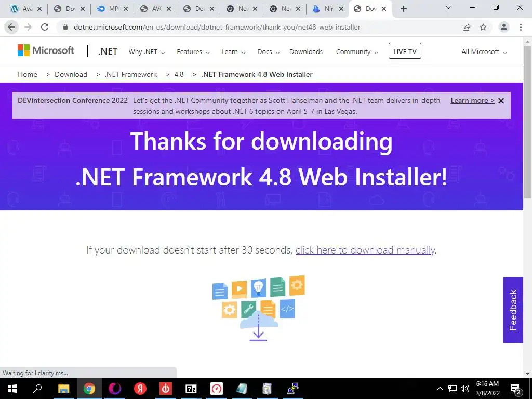Open the Feedback side button
Viewport: 532px width, 399px height.
[x=513, y=310]
